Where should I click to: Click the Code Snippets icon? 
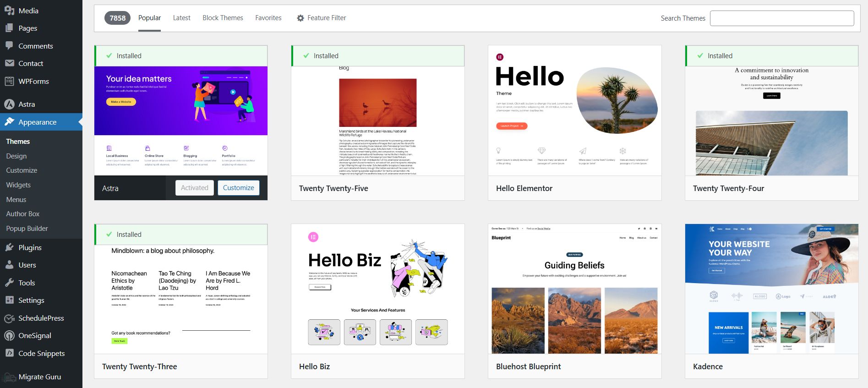9,353
